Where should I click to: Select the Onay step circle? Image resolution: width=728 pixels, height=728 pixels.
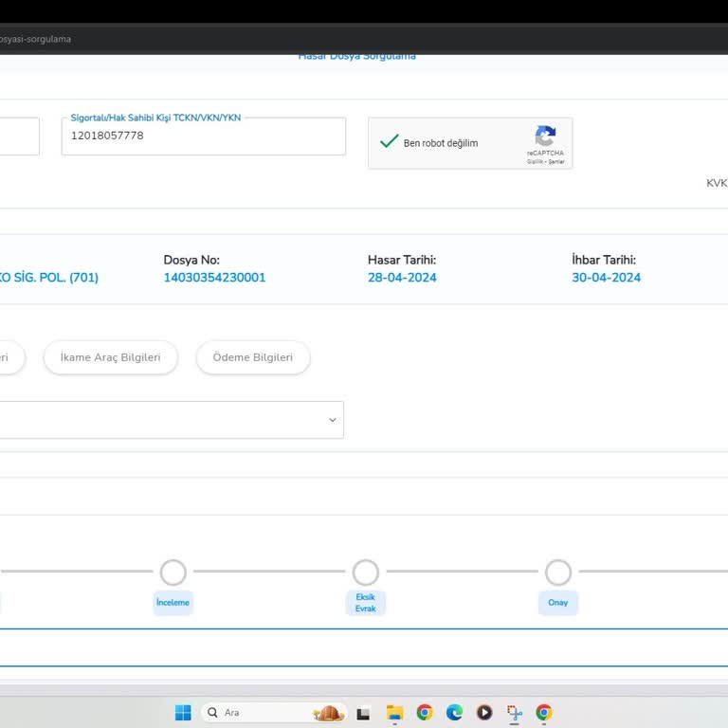click(x=558, y=573)
